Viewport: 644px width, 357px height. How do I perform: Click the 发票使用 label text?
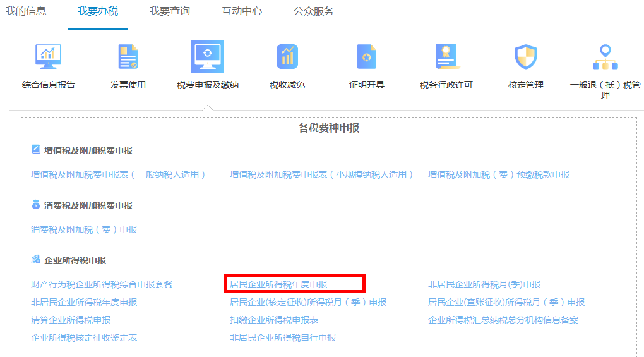pyautogui.click(x=128, y=85)
